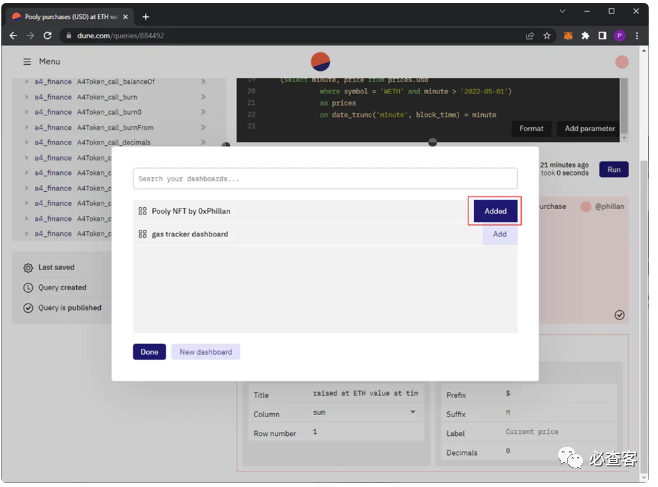Viewport: 658px width, 487px height.
Task: Go forward in browser history
Action: click(30, 36)
